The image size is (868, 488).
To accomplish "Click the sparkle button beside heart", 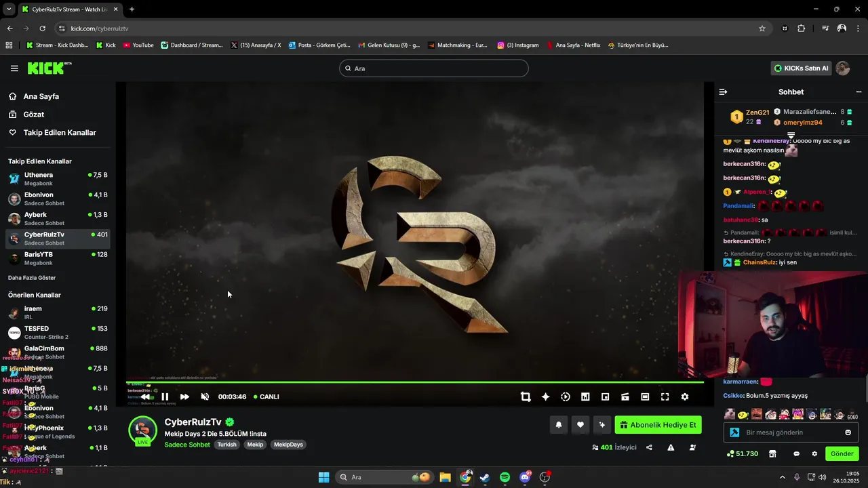I will [601, 425].
